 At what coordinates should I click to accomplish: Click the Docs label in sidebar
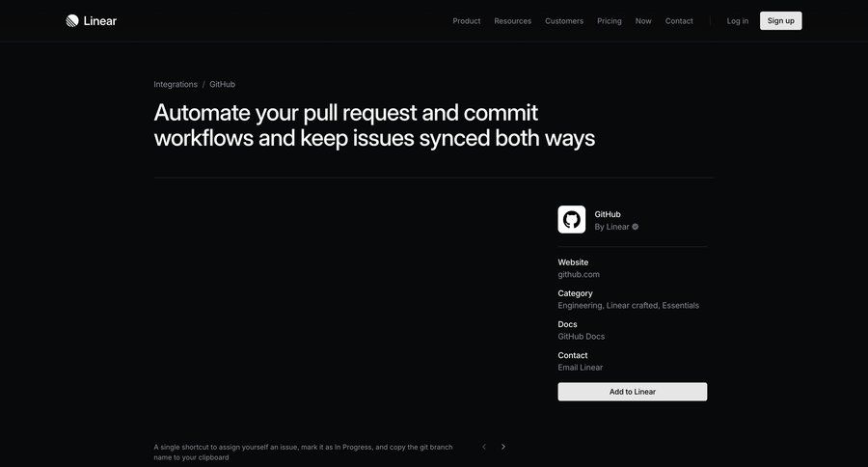pos(567,324)
